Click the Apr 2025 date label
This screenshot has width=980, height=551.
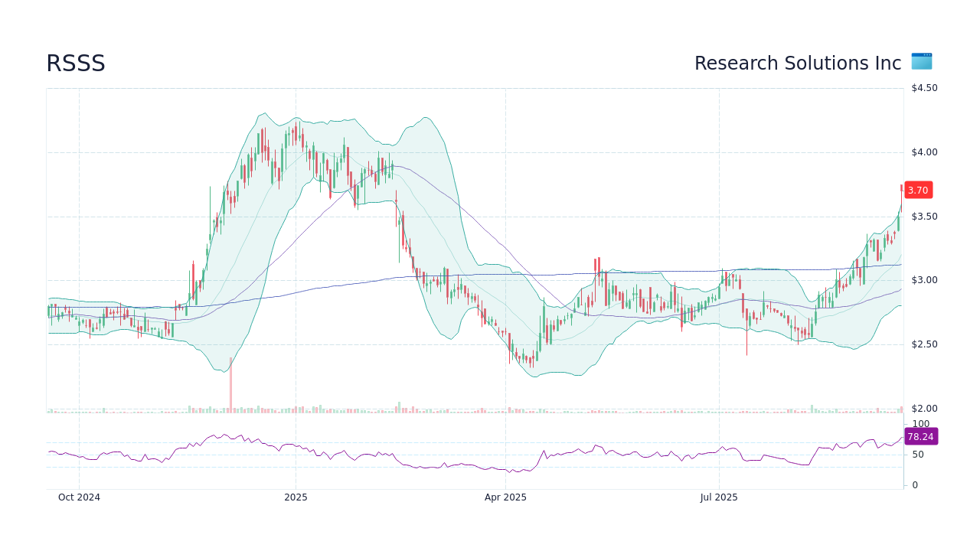[x=505, y=497]
